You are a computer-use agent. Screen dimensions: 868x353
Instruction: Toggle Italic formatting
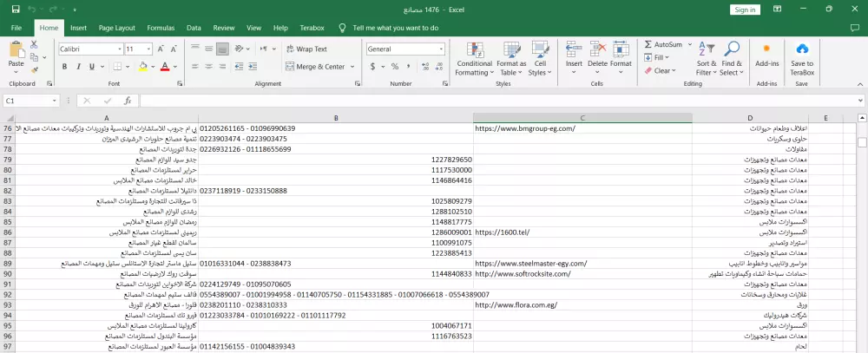click(77, 67)
